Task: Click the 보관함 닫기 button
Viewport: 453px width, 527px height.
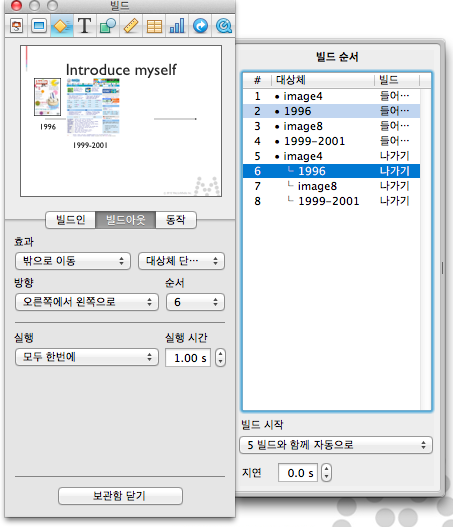Action: [120, 496]
